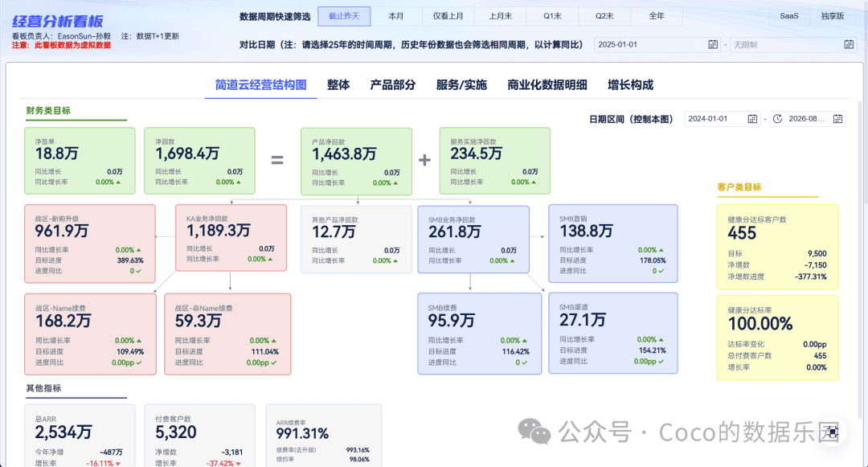Open calendar icon after the 2026-08 date

pyautogui.click(x=837, y=119)
